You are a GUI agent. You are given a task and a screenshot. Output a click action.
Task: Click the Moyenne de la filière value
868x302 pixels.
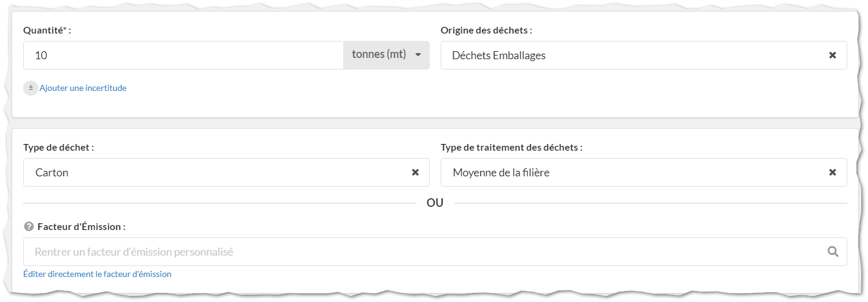(x=501, y=173)
